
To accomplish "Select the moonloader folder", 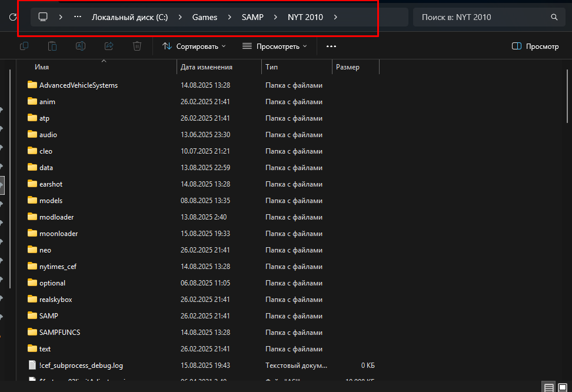I will coord(58,234).
